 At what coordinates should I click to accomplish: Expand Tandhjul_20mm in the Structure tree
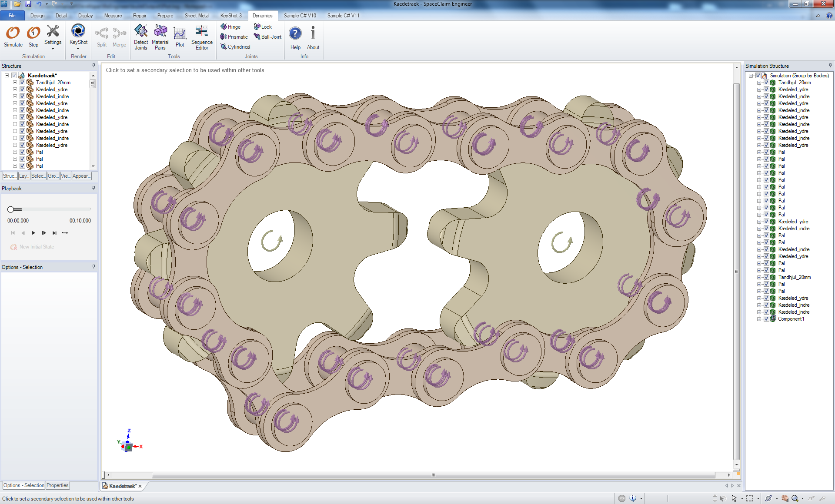click(x=15, y=82)
